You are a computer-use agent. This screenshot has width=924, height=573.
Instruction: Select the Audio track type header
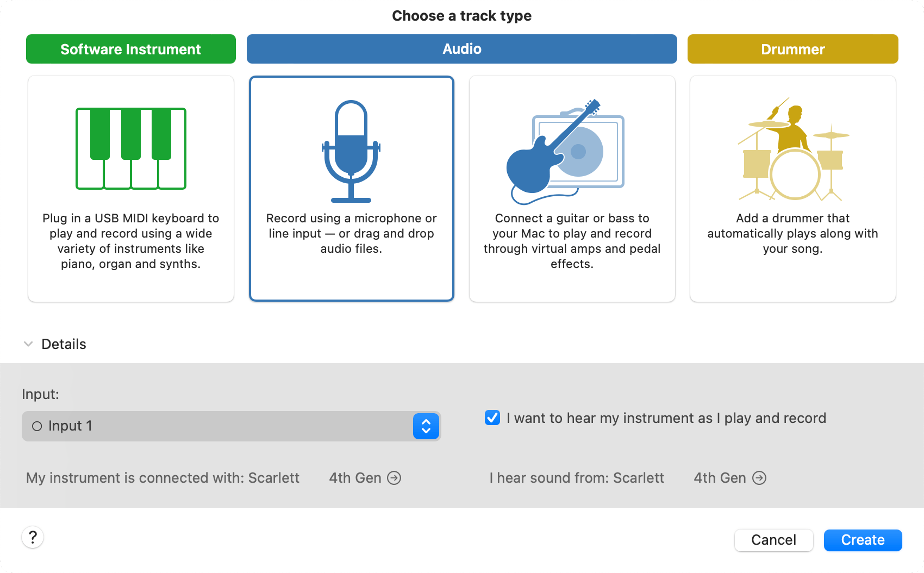coord(461,49)
